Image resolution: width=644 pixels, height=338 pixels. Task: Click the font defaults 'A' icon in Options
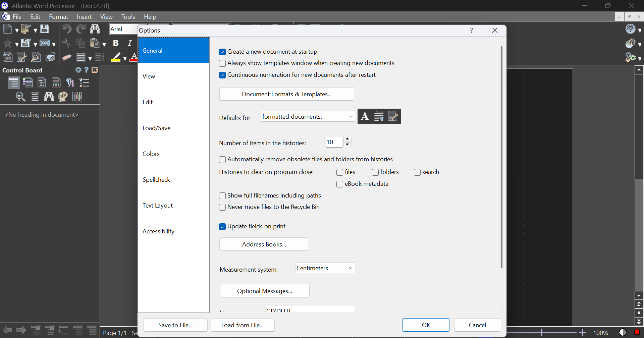click(365, 116)
